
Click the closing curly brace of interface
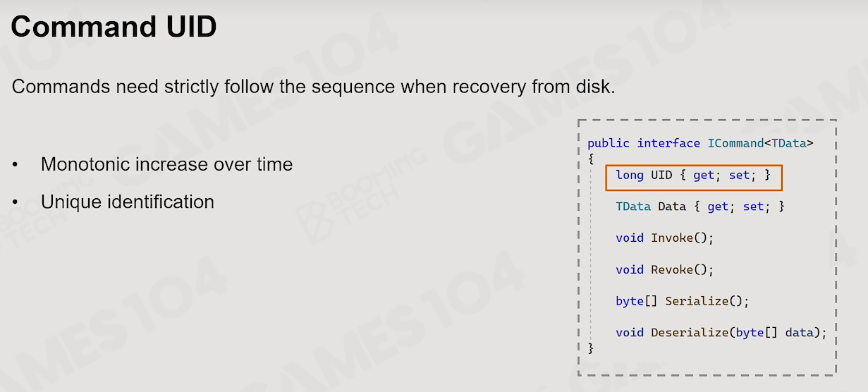(591, 348)
